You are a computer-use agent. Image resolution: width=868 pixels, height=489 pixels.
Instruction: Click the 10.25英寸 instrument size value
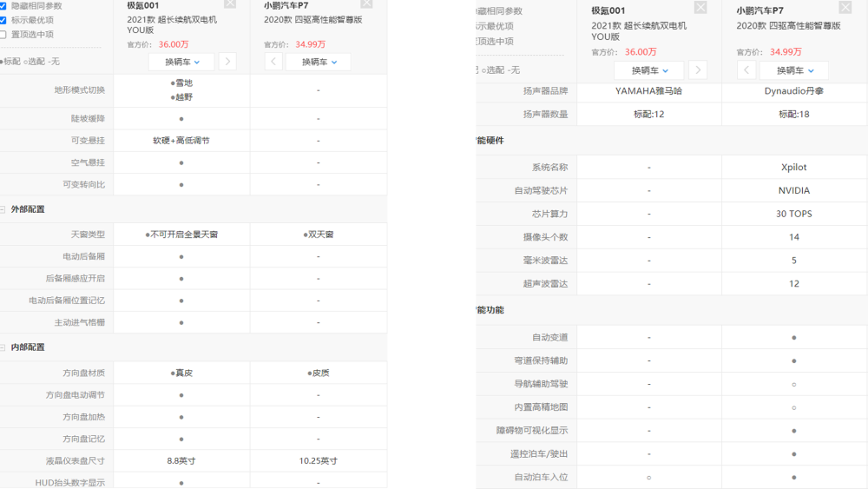click(x=319, y=460)
